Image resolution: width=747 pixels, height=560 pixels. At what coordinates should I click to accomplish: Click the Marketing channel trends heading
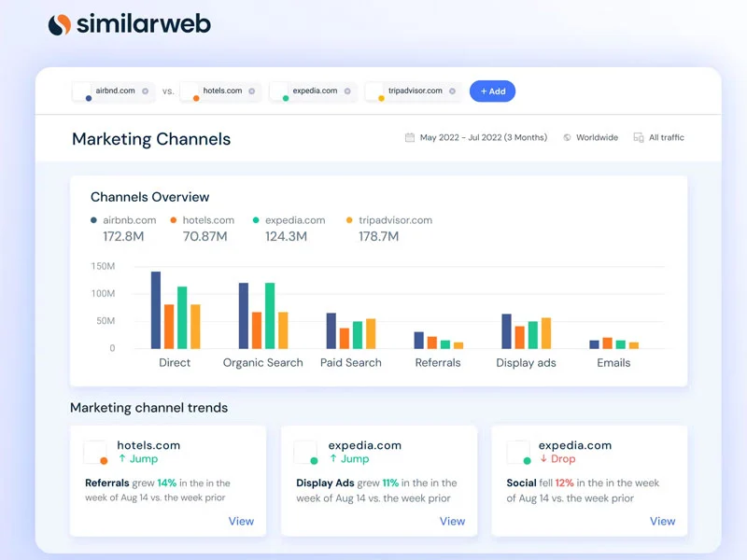point(148,408)
